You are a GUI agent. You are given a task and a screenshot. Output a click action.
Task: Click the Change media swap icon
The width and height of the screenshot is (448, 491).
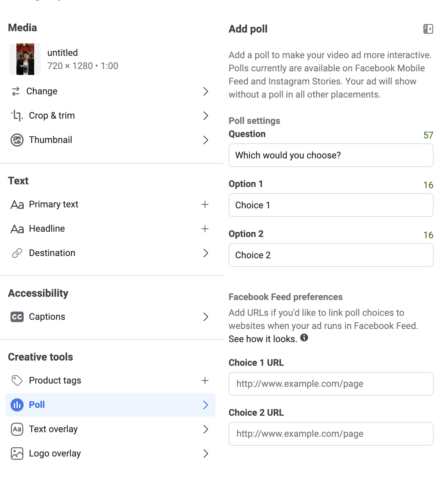pos(15,91)
